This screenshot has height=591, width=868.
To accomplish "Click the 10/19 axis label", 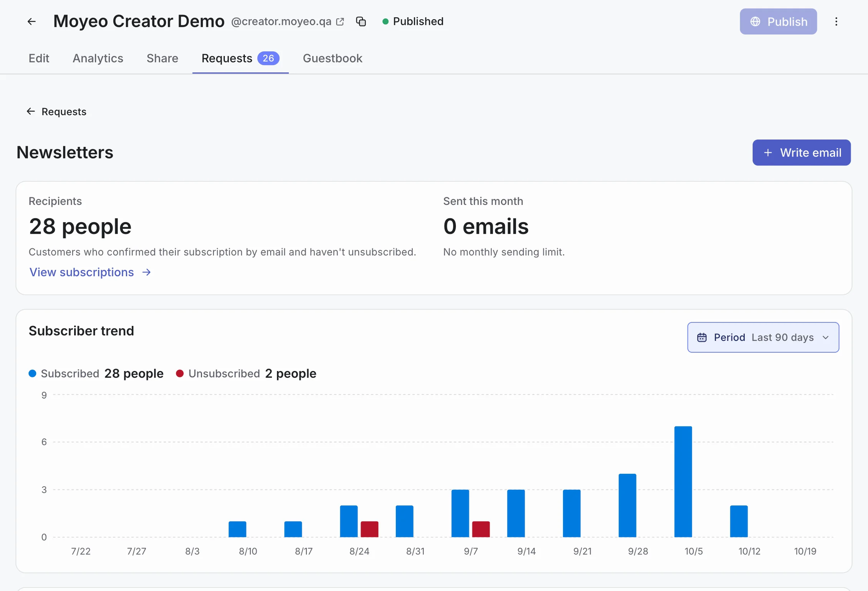I will click(x=805, y=551).
